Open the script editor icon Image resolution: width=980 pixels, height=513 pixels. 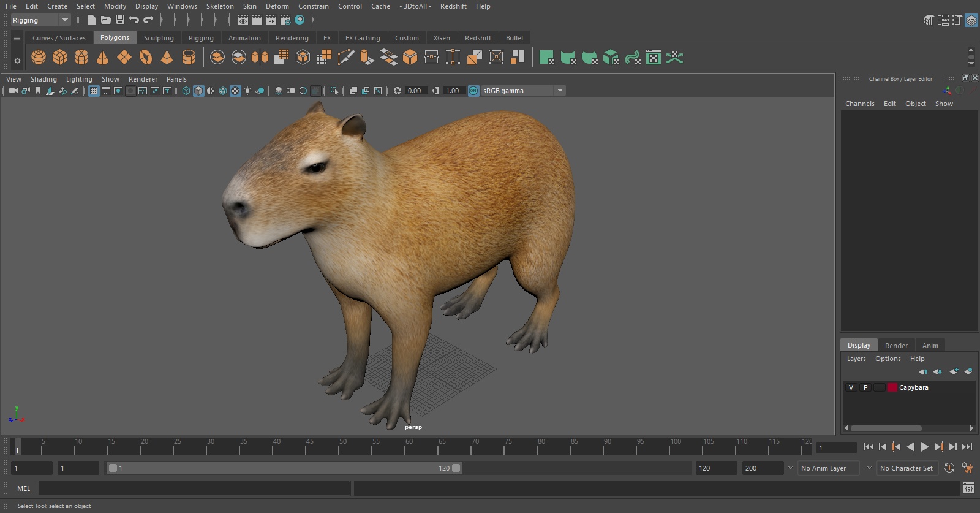[x=969, y=488]
